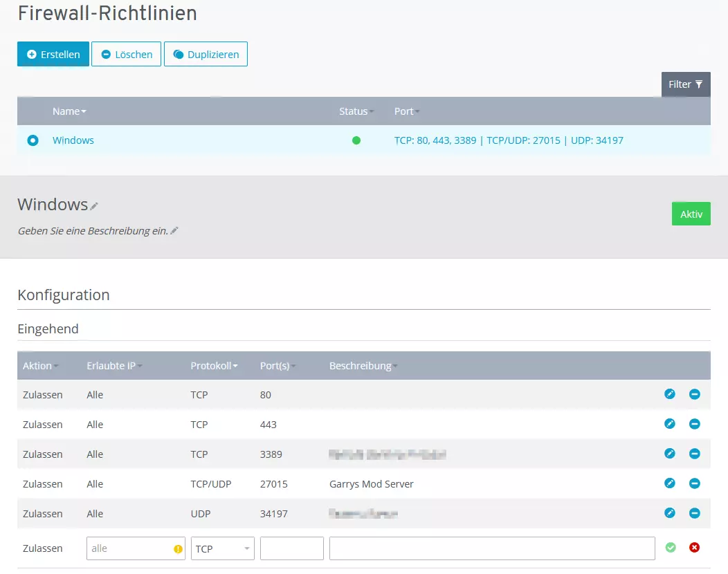
Task: Edit the Garrys Mod Server rule
Action: point(669,483)
